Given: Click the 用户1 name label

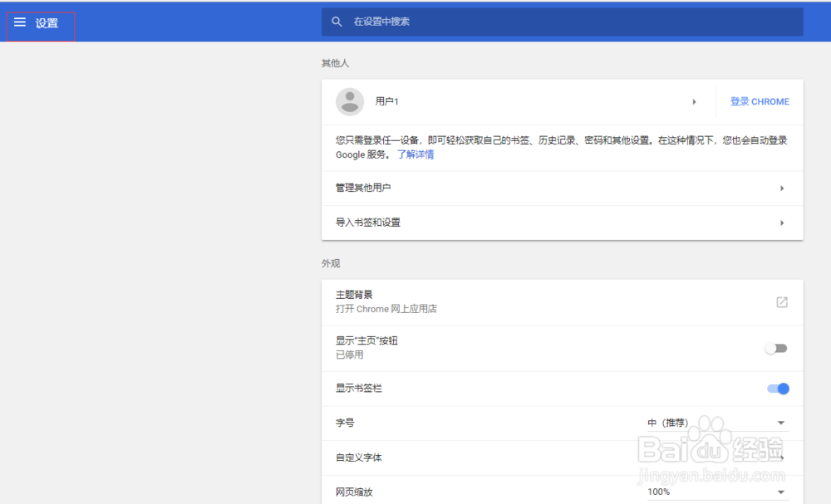Looking at the screenshot, I should pyautogui.click(x=386, y=101).
